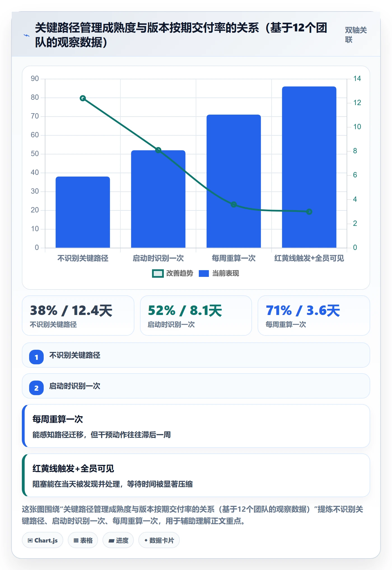Toggle the 当前表现 legend swatch
Viewport: 392px width, 570px height.
(204, 273)
